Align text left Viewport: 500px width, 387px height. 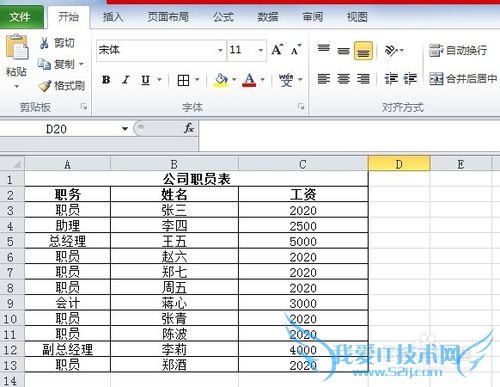point(324,79)
